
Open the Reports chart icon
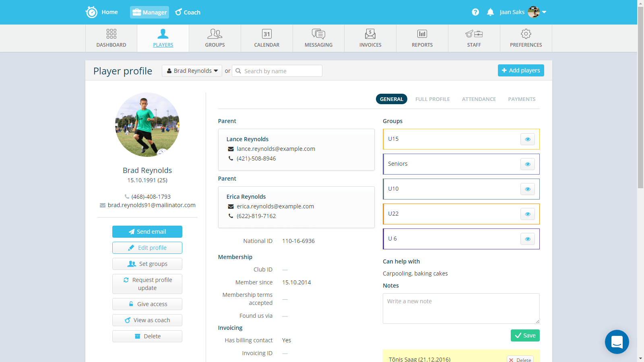click(422, 34)
